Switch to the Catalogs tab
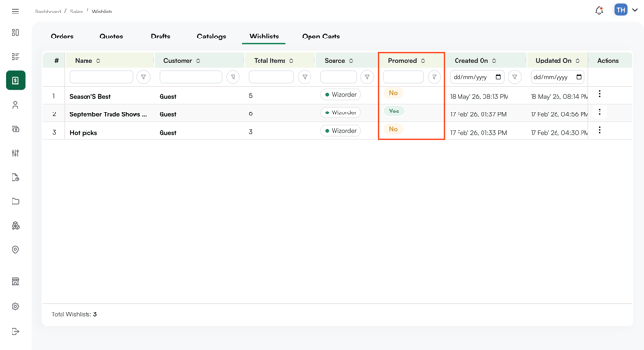Image resolution: width=644 pixels, height=350 pixels. 211,37
